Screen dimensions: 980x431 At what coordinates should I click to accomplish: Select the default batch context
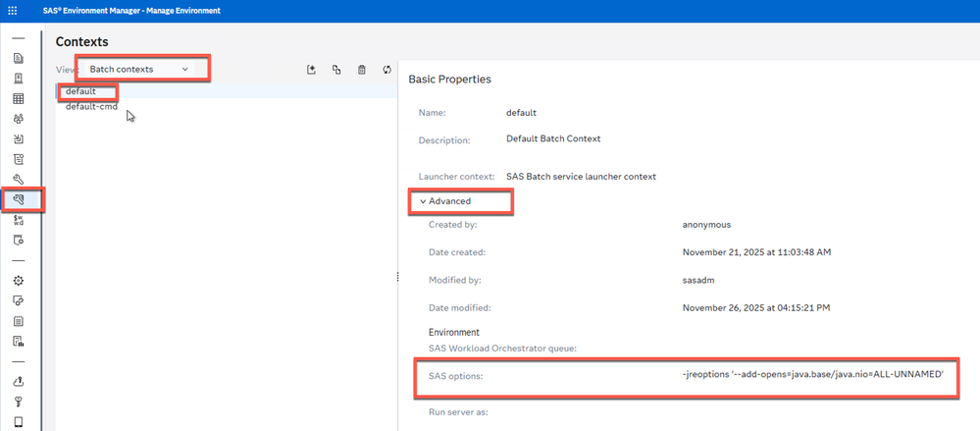point(226,91)
